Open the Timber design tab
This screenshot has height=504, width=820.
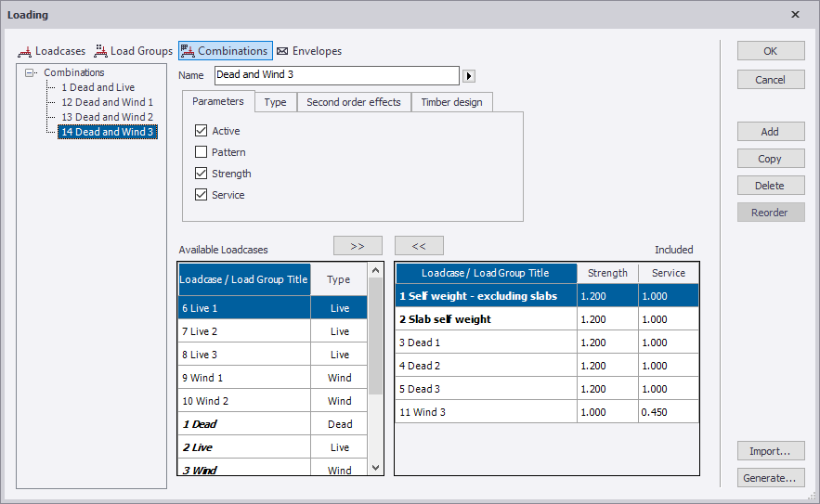[x=452, y=102]
